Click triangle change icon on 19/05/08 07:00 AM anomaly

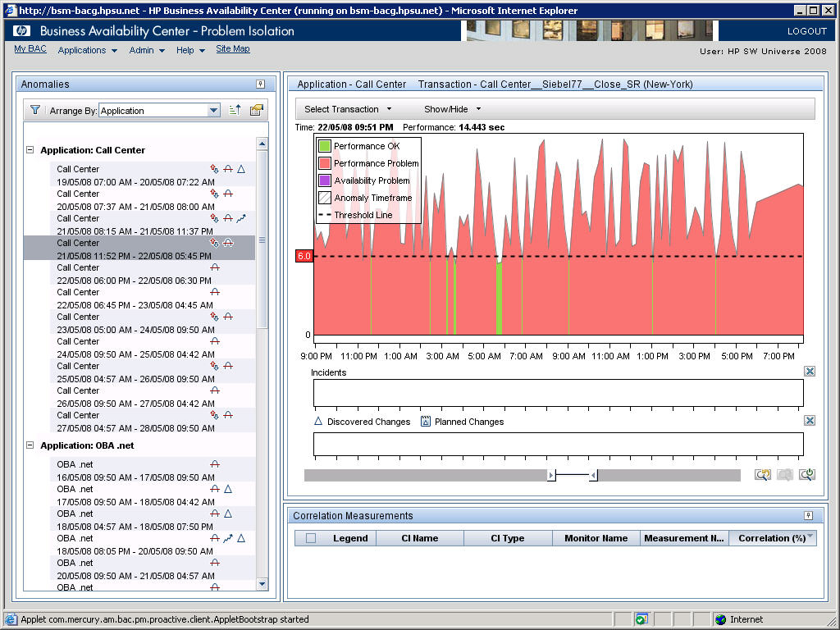241,169
